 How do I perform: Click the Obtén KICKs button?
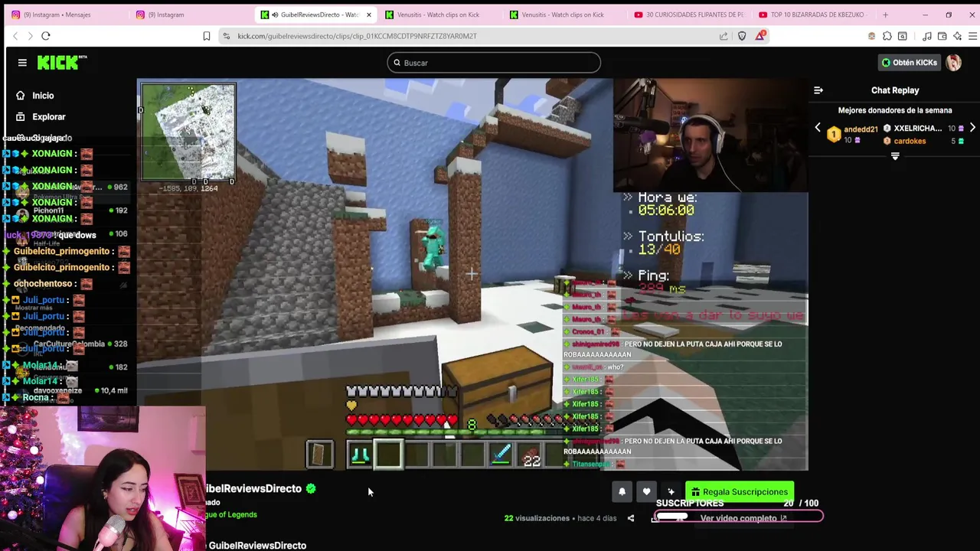pyautogui.click(x=910, y=63)
